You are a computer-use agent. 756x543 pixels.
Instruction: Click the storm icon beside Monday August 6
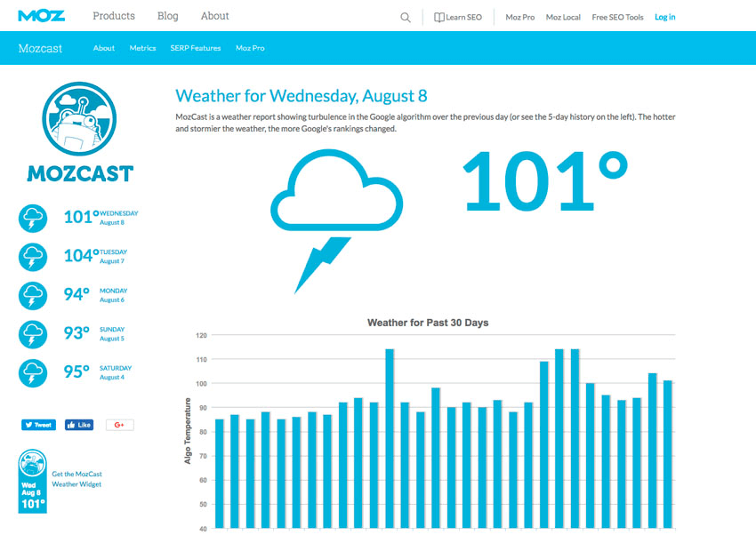pyautogui.click(x=33, y=295)
